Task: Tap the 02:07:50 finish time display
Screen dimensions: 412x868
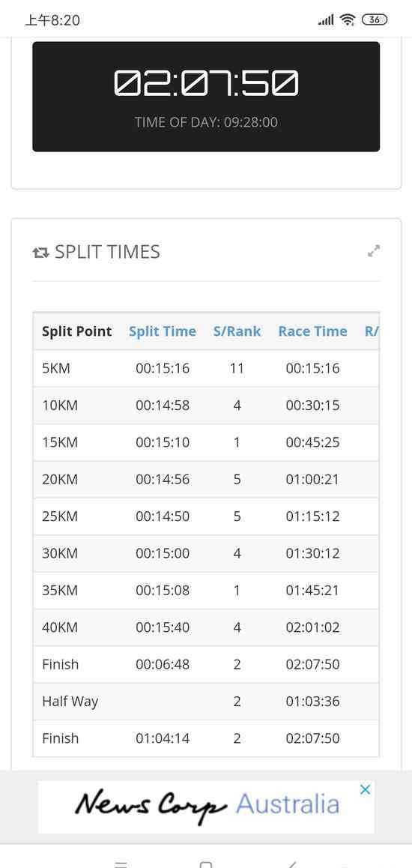Action: (x=206, y=82)
